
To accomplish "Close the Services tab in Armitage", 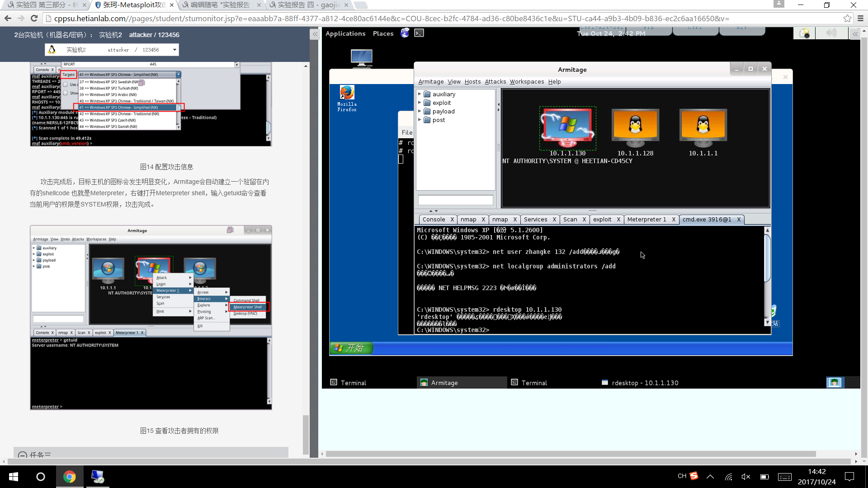I will (554, 220).
